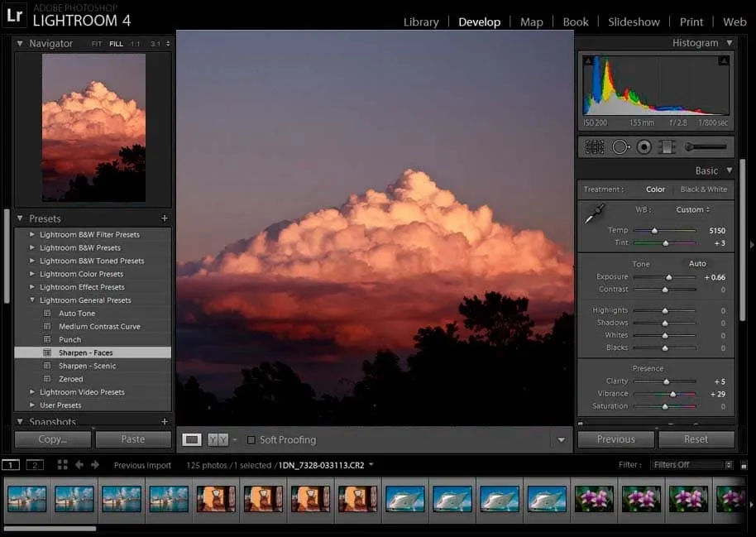Viewport: 756px width, 537px height.
Task: Toggle shadow clipping indicator in Histogram
Action: click(x=588, y=60)
